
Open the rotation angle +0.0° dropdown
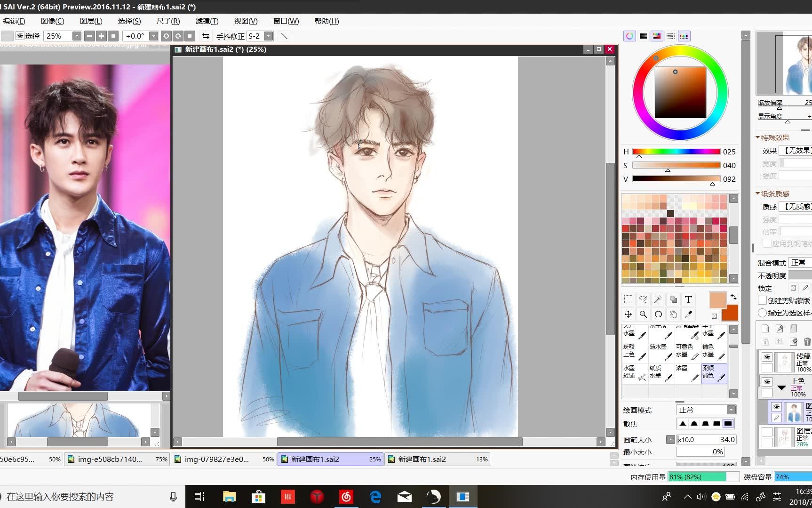pyautogui.click(x=153, y=36)
